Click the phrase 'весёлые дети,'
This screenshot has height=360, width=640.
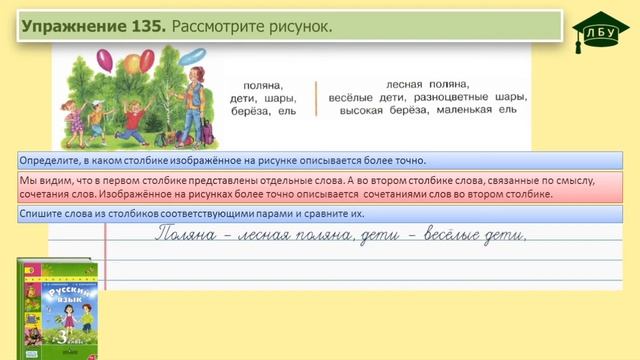(x=367, y=98)
